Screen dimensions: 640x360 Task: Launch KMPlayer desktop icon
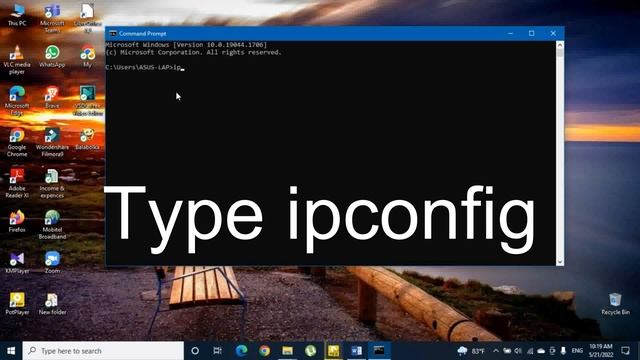click(17, 262)
